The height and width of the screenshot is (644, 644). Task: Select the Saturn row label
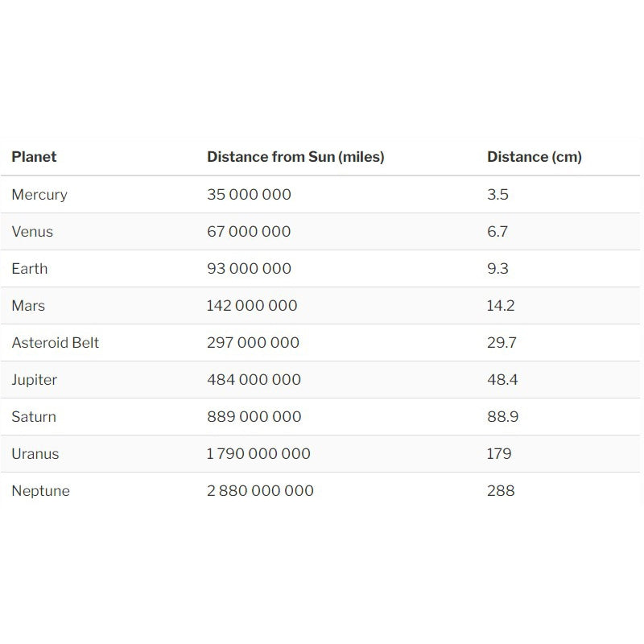[34, 417]
